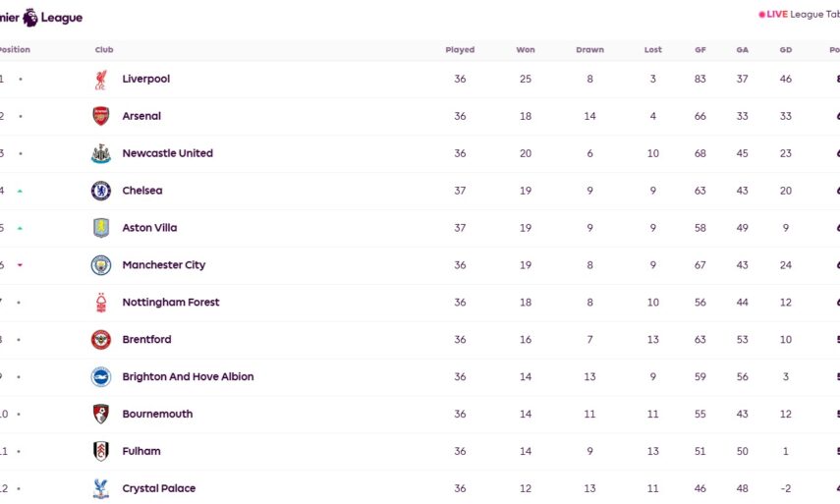
Task: Click the Club column header
Action: point(104,50)
